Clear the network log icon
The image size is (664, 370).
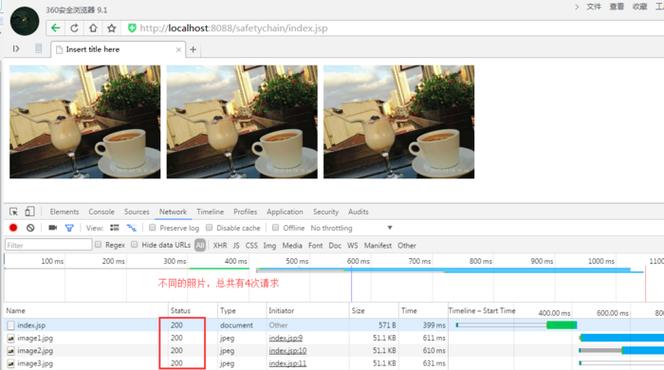click(30, 228)
